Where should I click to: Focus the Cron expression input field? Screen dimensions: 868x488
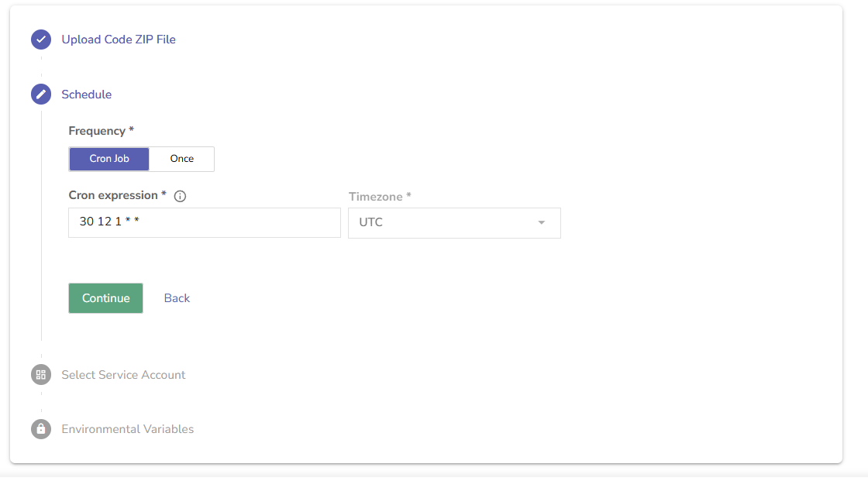(205, 223)
